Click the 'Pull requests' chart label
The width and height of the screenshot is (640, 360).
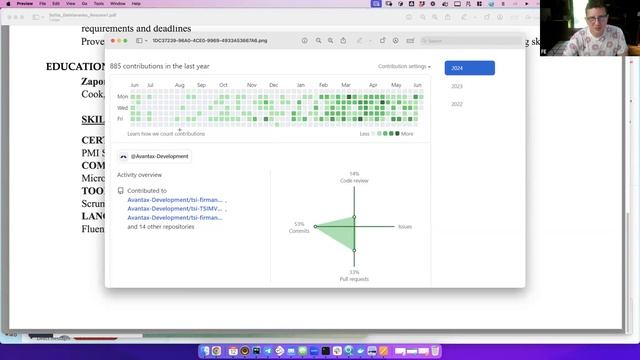point(354,279)
